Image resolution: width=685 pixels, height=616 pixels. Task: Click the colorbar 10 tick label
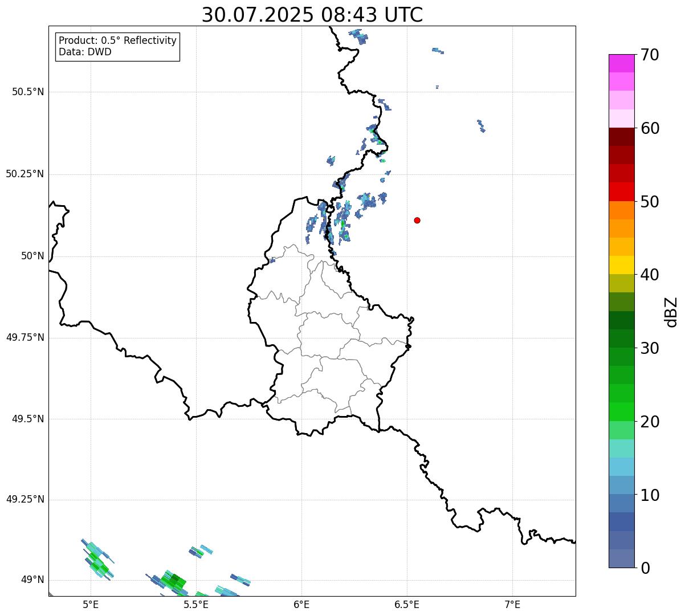coord(650,495)
